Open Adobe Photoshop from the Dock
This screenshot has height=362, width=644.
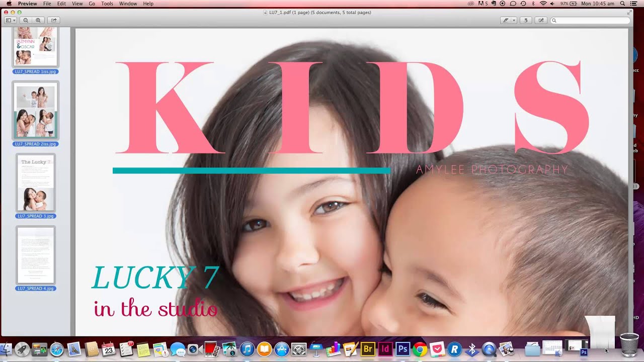[x=403, y=349]
